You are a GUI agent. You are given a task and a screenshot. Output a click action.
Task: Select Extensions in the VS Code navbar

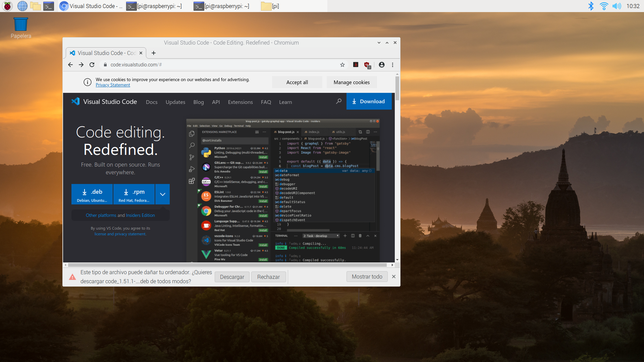(x=240, y=102)
